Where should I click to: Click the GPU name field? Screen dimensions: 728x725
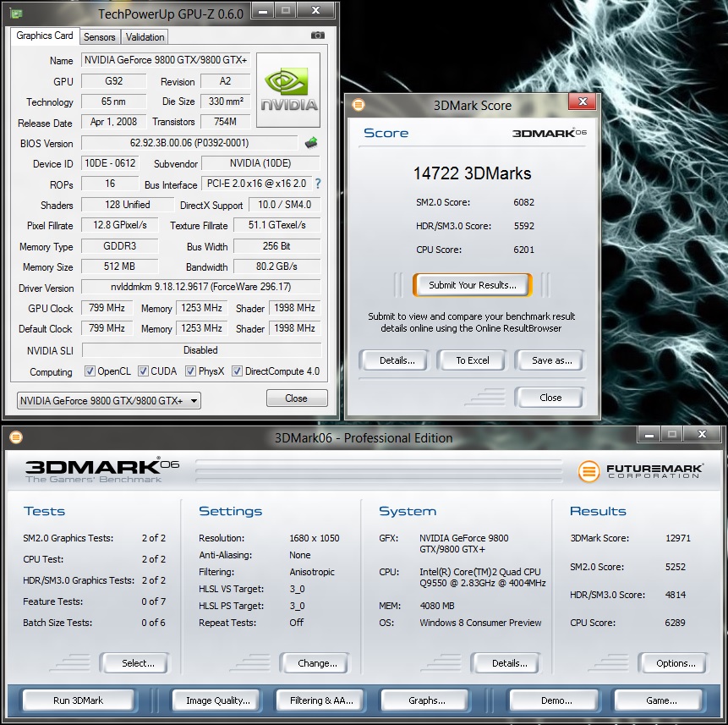click(166, 60)
